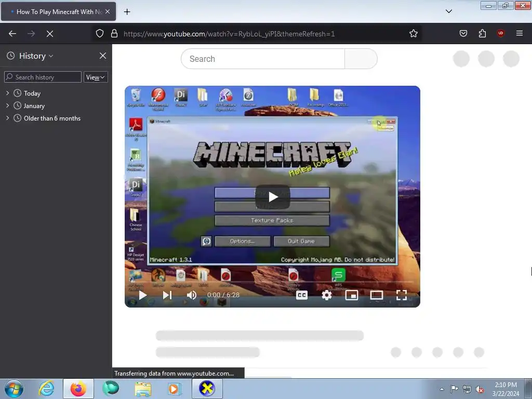Click the address bar URL
The image size is (532, 399).
[x=229, y=34]
